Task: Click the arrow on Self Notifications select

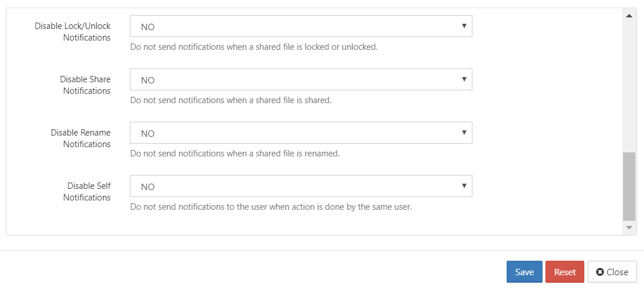Action: coord(464,185)
